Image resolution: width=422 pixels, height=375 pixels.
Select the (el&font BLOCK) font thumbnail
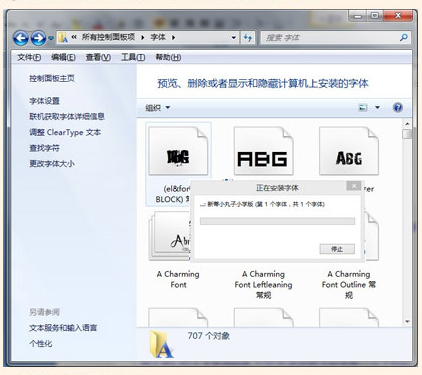pos(178,151)
